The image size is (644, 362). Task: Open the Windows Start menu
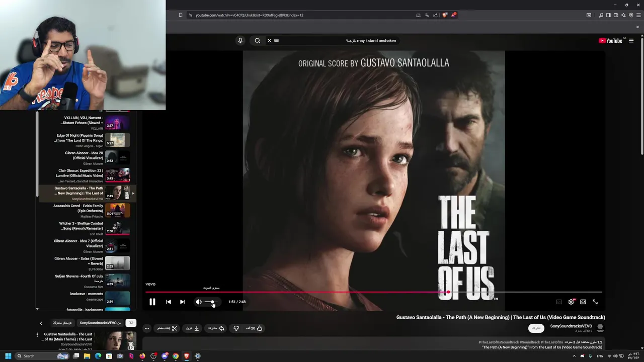tap(8, 356)
